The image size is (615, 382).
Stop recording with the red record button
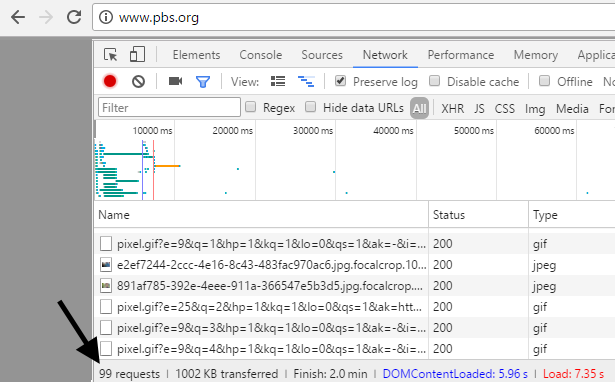(110, 81)
